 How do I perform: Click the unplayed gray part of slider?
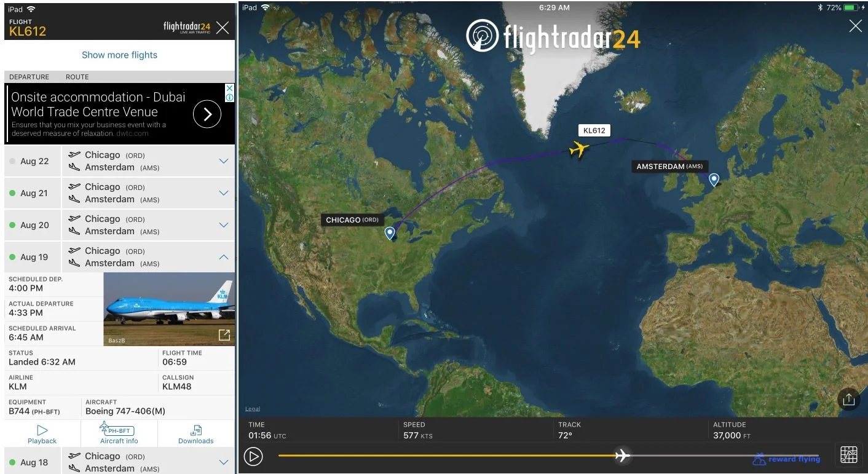click(724, 456)
